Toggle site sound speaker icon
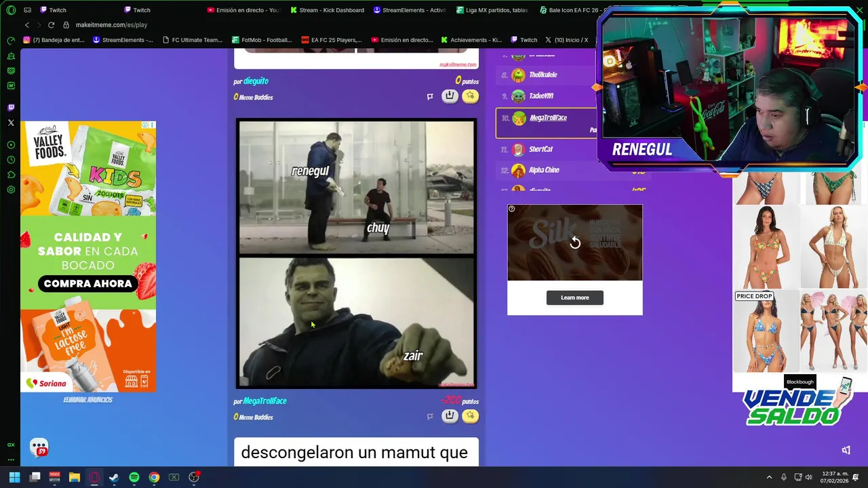 tap(846, 450)
